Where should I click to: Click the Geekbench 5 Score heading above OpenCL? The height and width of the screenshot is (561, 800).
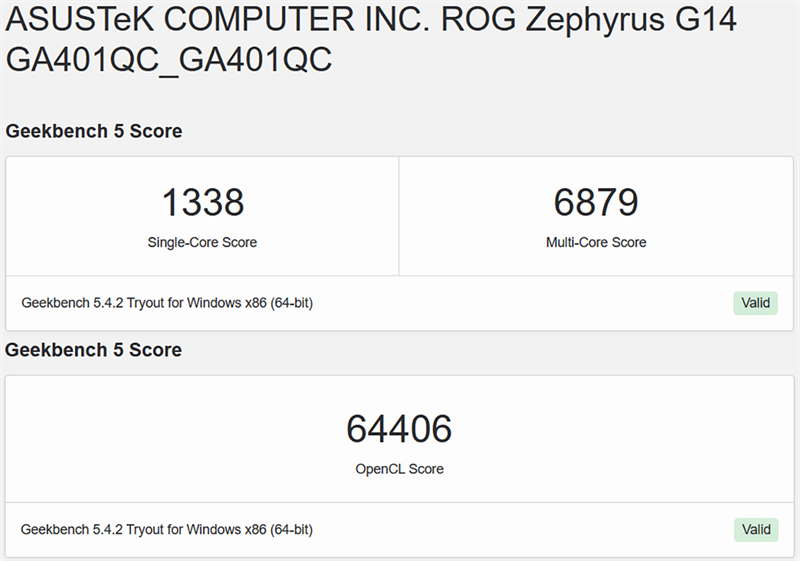click(x=93, y=350)
